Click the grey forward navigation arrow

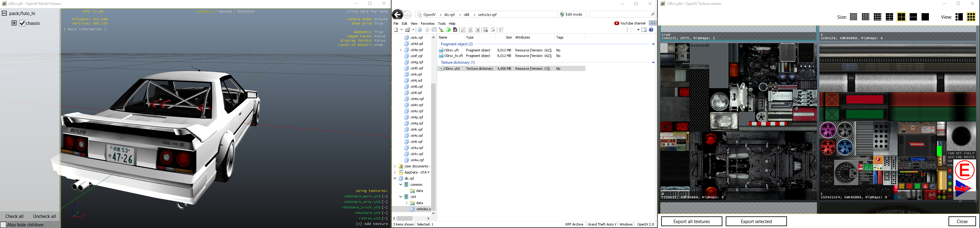408,14
